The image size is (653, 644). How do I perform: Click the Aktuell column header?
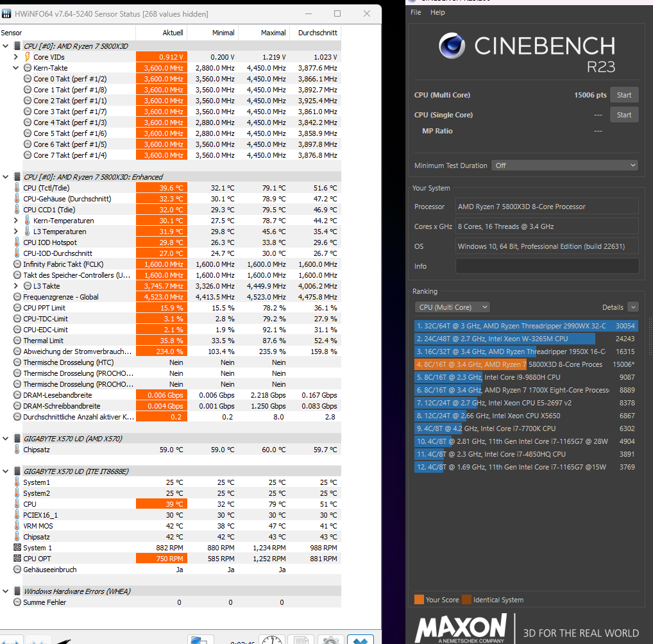(162, 33)
